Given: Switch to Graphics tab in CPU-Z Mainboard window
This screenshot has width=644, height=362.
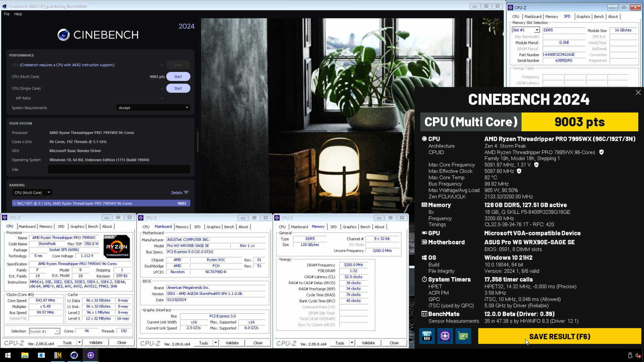Looking at the screenshot, I should 213,227.
